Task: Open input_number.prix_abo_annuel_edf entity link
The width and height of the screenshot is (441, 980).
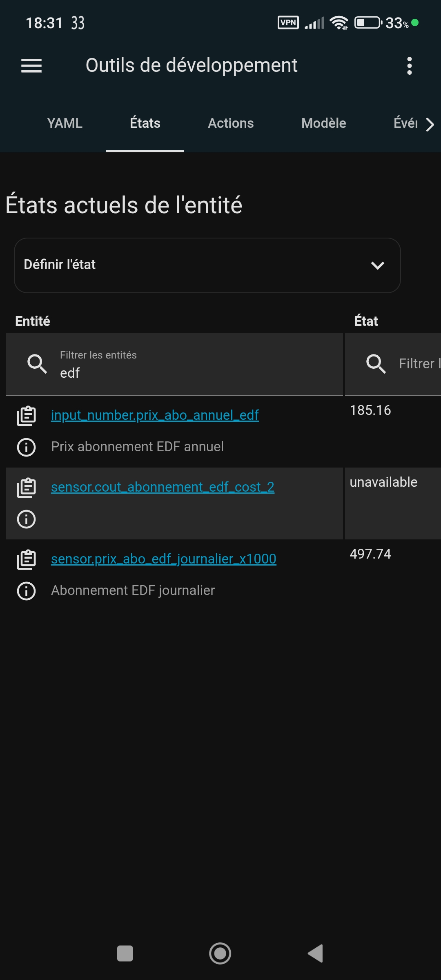Action: [x=155, y=415]
